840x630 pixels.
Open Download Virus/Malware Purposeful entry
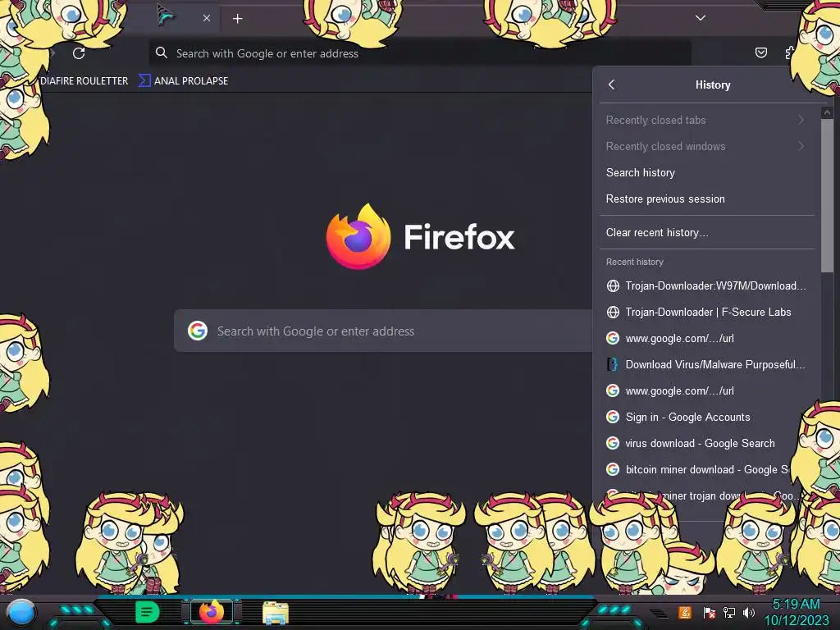pyautogui.click(x=706, y=365)
